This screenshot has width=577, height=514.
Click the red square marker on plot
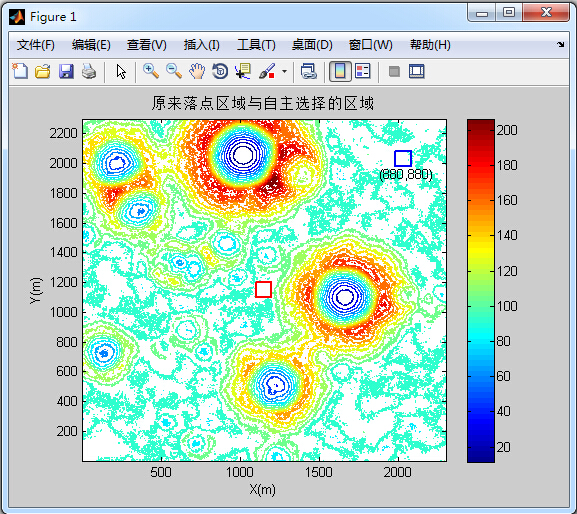(x=263, y=290)
